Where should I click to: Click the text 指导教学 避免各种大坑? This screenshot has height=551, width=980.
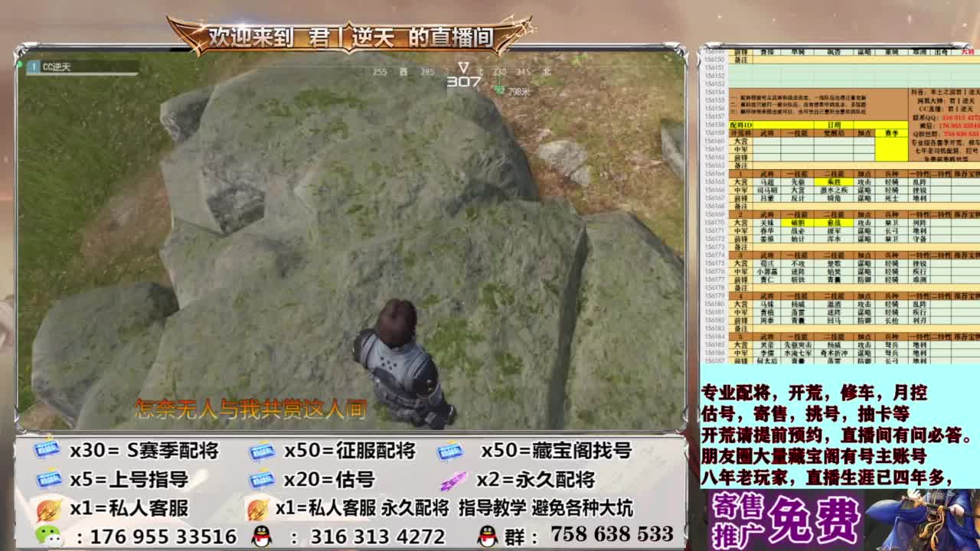coord(546,508)
